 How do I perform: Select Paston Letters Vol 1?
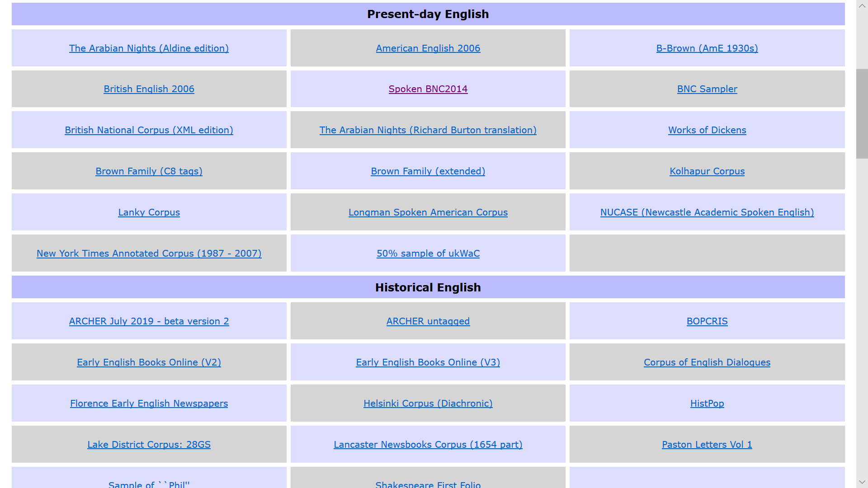tap(707, 445)
